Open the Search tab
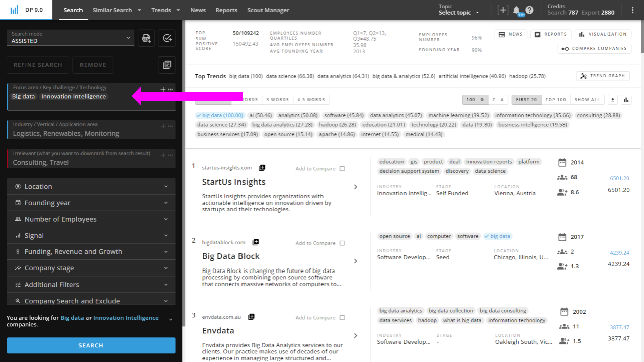The width and height of the screenshot is (644, 362). tap(73, 10)
